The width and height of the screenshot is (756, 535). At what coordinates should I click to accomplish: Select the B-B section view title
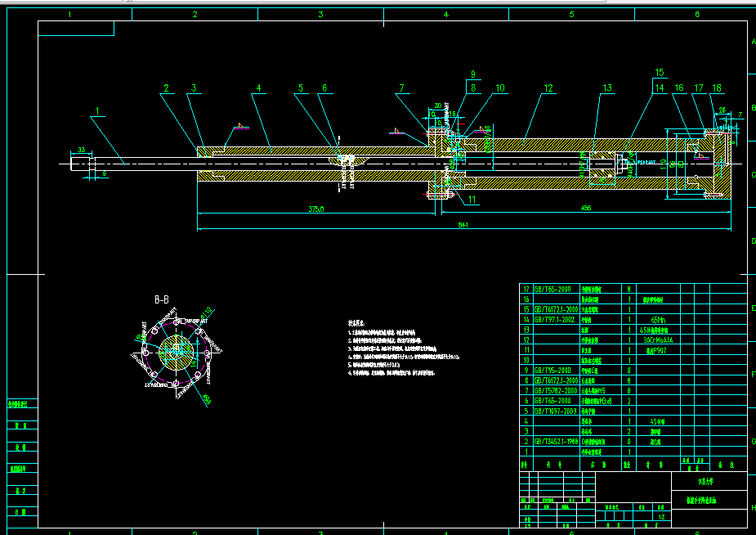tap(162, 300)
